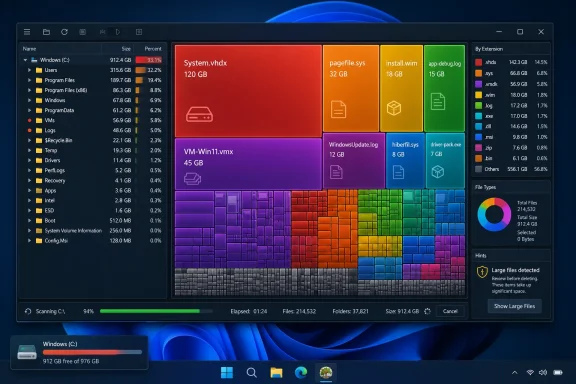Image resolution: width=576 pixels, height=384 pixels.
Task: Click the .zip 7.6 GB extension row
Action: click(511, 148)
